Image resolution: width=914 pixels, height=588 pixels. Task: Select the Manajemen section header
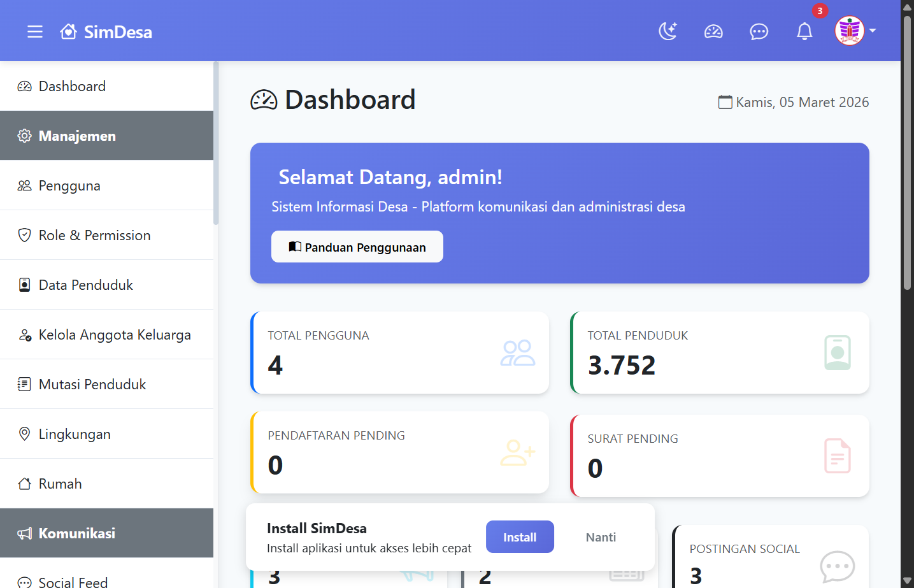107,136
